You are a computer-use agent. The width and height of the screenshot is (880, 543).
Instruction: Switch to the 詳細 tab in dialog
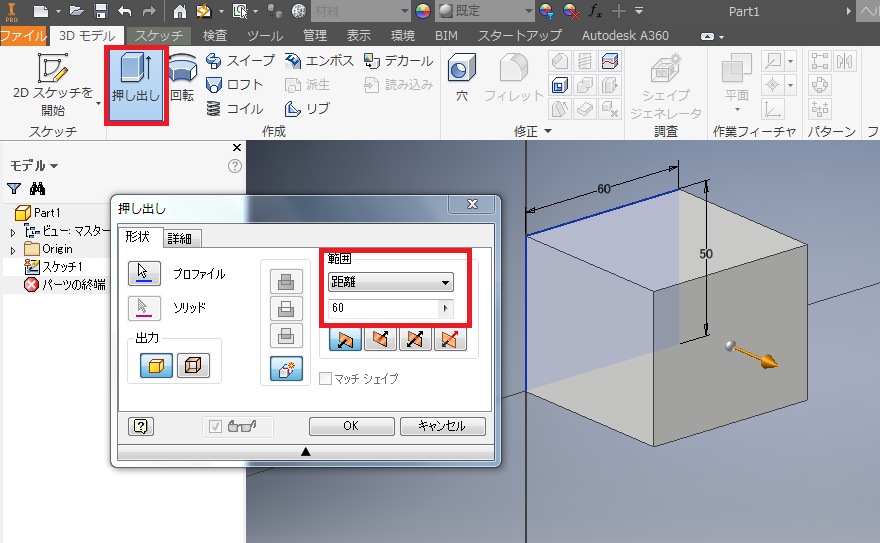[180, 239]
